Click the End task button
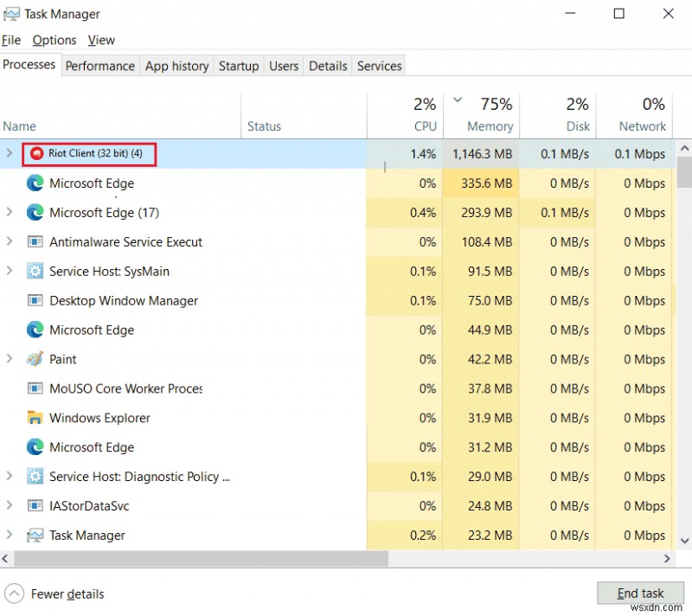The height and width of the screenshot is (616, 692). 640,593
